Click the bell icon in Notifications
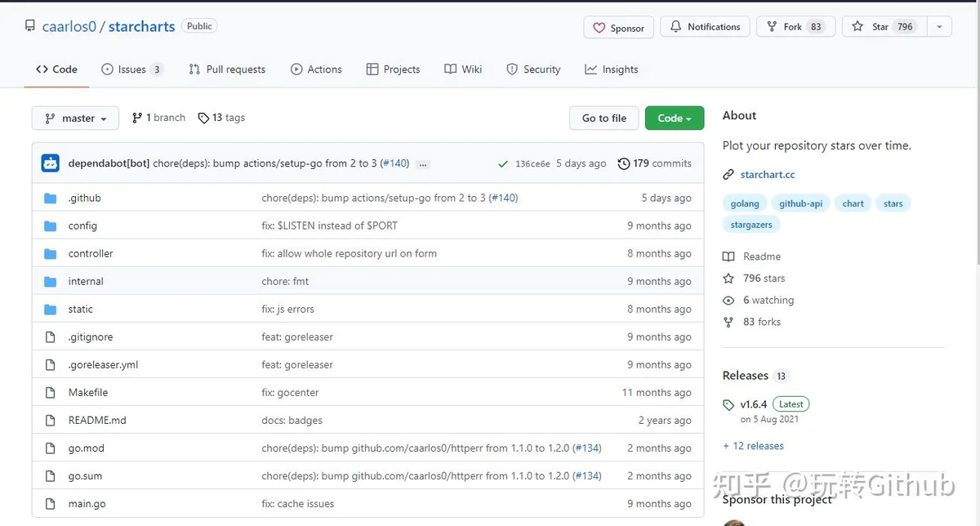 tap(675, 27)
